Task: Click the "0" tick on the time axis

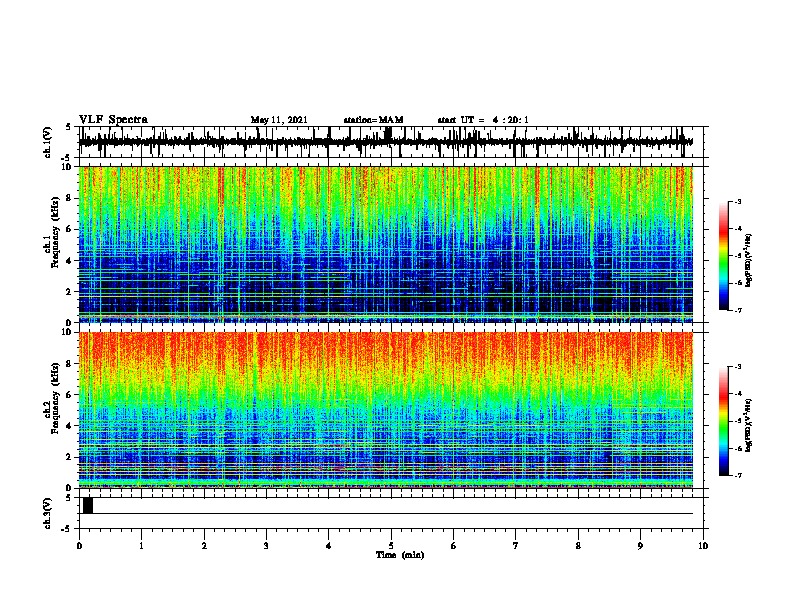Action: (79, 546)
